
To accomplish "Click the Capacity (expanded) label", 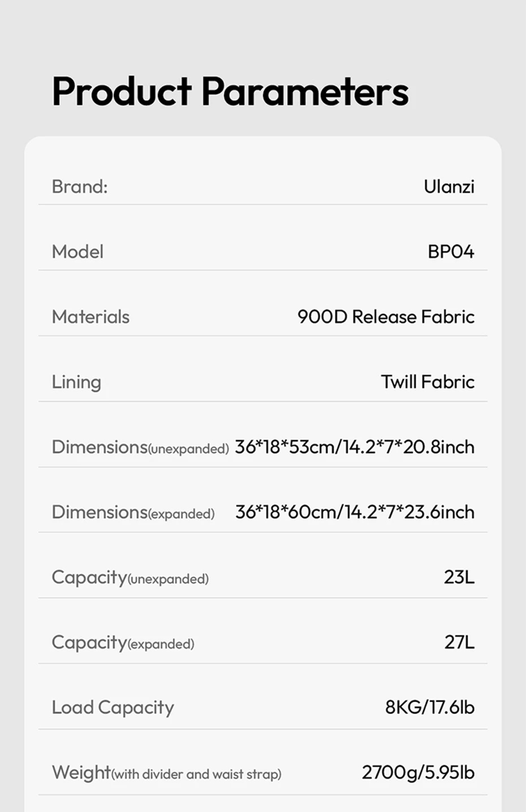I will pyautogui.click(x=123, y=642).
